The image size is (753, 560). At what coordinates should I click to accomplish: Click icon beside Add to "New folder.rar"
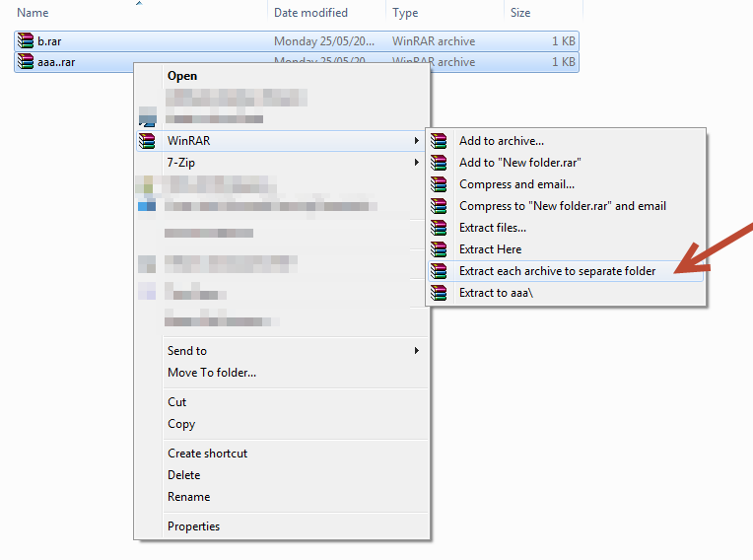pos(439,163)
